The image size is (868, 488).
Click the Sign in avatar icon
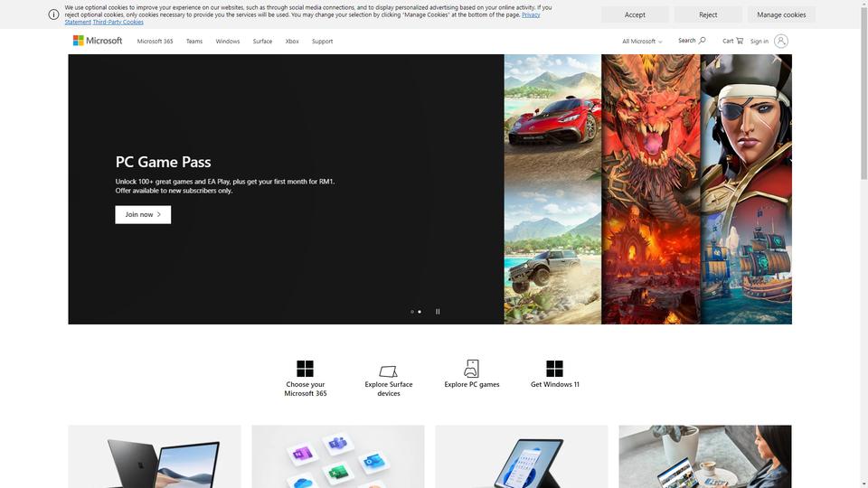coord(781,41)
